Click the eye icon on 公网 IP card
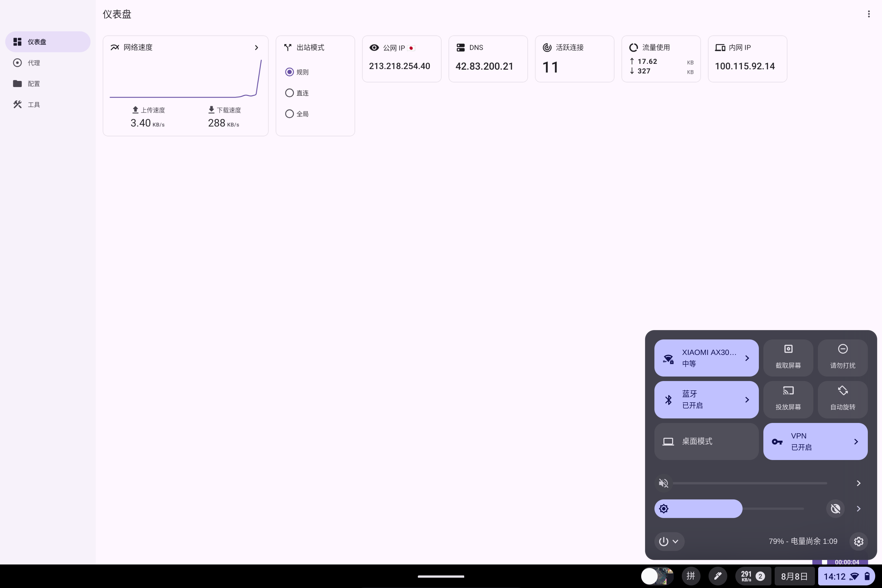882x588 pixels. pos(374,48)
